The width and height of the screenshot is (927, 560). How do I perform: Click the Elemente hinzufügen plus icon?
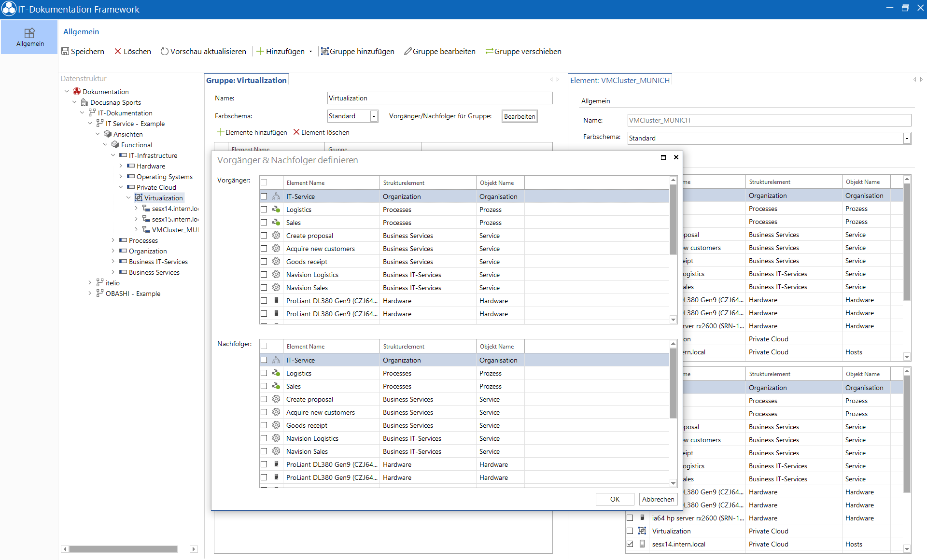click(221, 132)
